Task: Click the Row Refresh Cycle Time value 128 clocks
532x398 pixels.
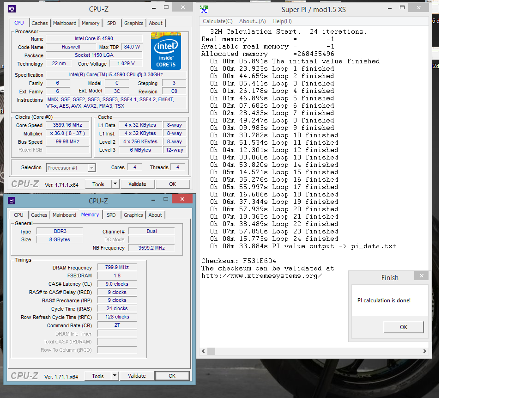Action: click(117, 317)
